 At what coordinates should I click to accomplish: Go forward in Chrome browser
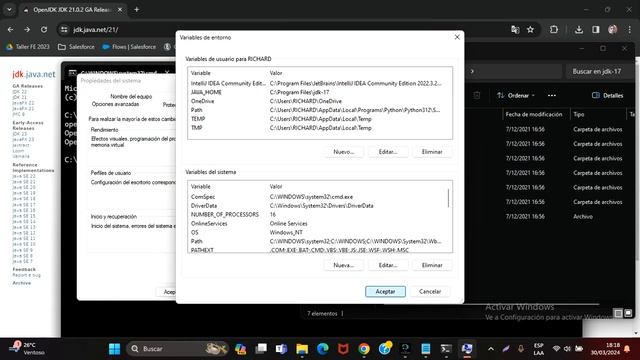27,29
